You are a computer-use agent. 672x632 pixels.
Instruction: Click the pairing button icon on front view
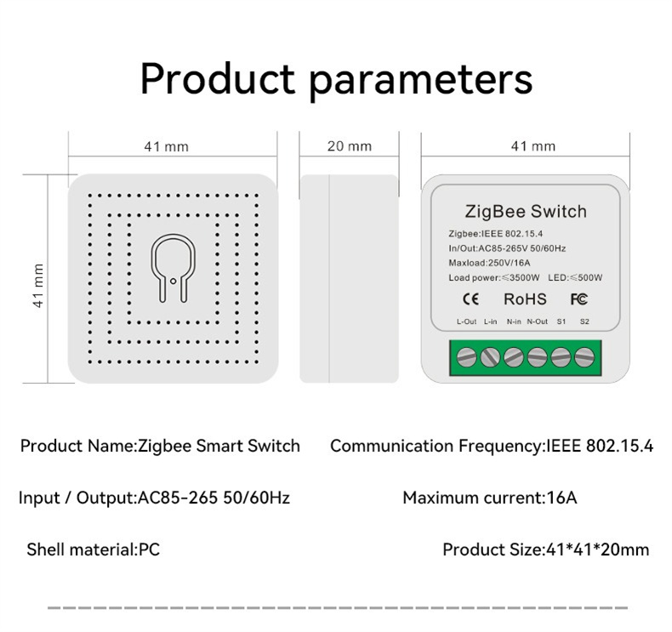tap(173, 267)
